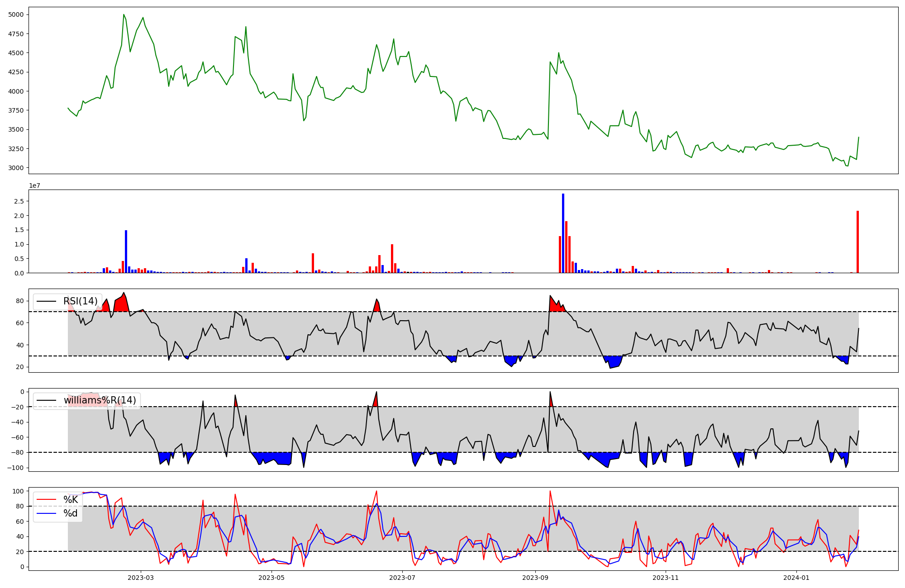
Task: Click the 1e7 exponent label above volume chart
Action: tap(34, 186)
